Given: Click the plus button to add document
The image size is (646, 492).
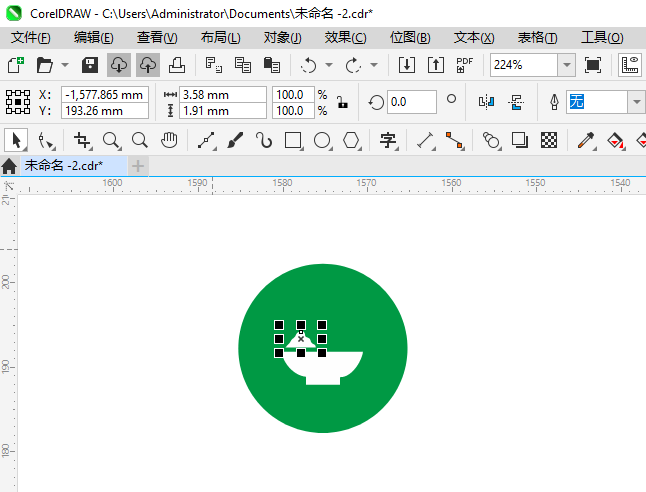Looking at the screenshot, I should (x=138, y=166).
